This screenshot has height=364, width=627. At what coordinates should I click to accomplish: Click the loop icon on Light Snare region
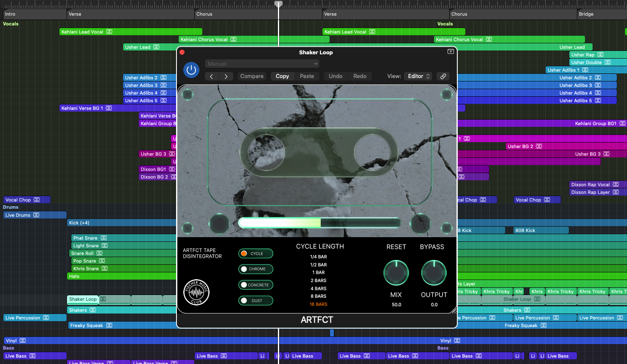(x=104, y=246)
